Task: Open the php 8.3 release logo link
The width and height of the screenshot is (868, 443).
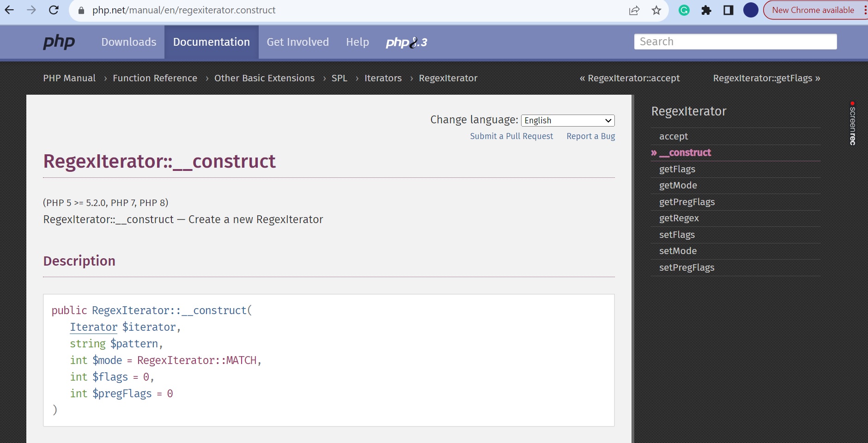Action: [x=407, y=42]
